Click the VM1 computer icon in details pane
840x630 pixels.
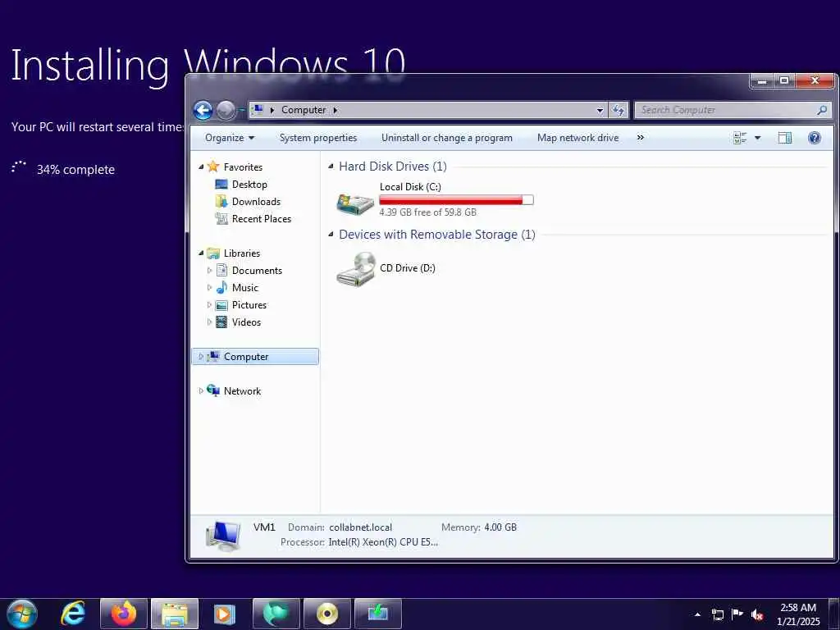pos(224,536)
